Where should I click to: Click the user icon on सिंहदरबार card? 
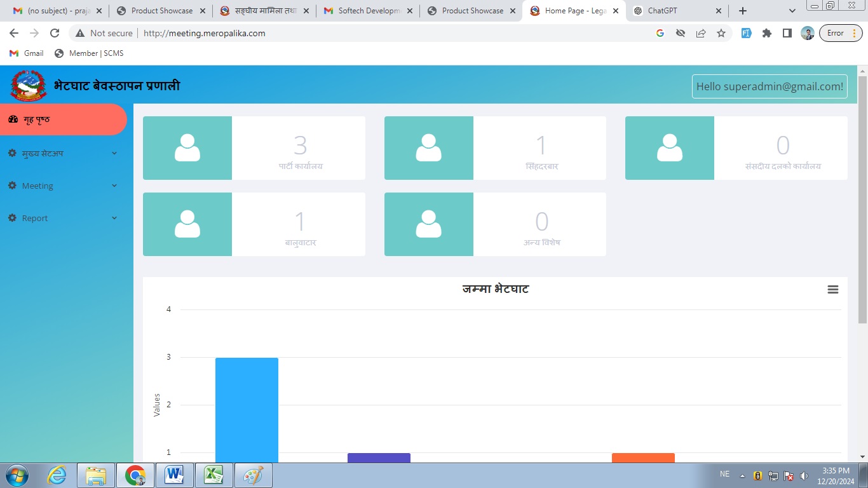point(428,148)
